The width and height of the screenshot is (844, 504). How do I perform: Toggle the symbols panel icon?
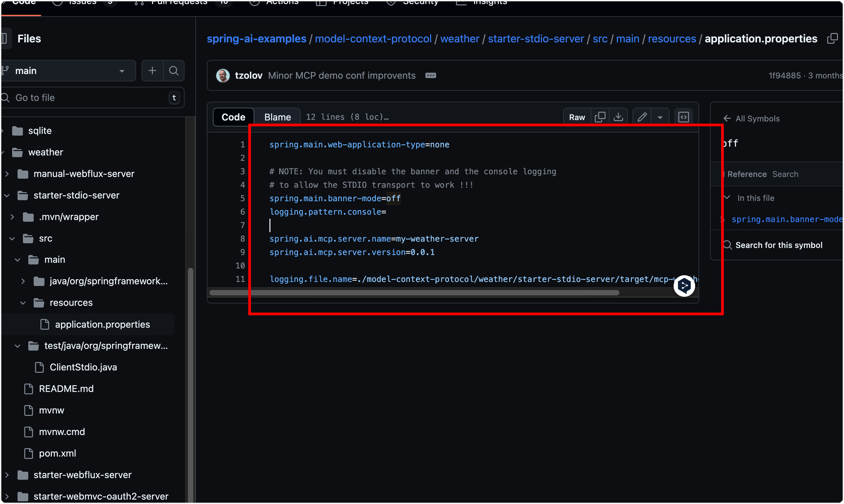click(684, 117)
